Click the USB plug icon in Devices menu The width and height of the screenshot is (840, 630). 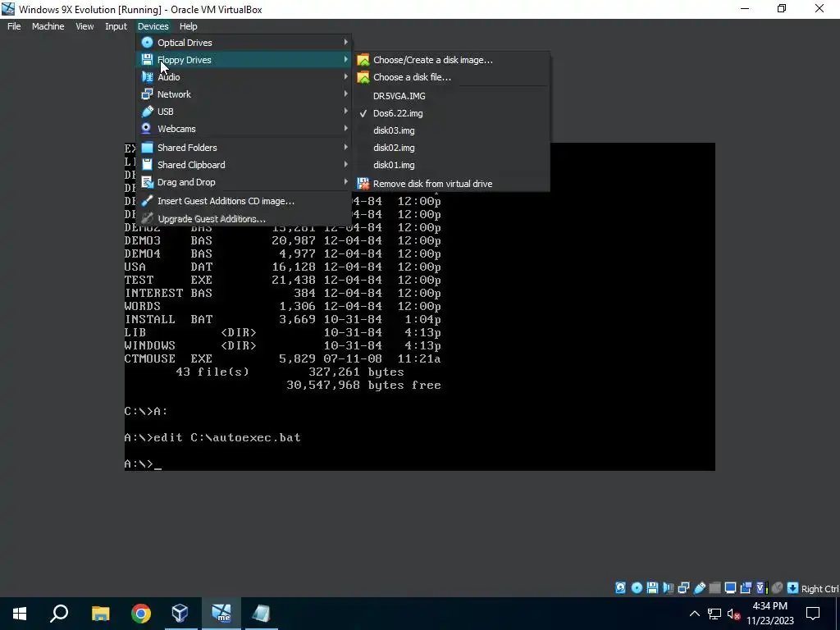147,112
